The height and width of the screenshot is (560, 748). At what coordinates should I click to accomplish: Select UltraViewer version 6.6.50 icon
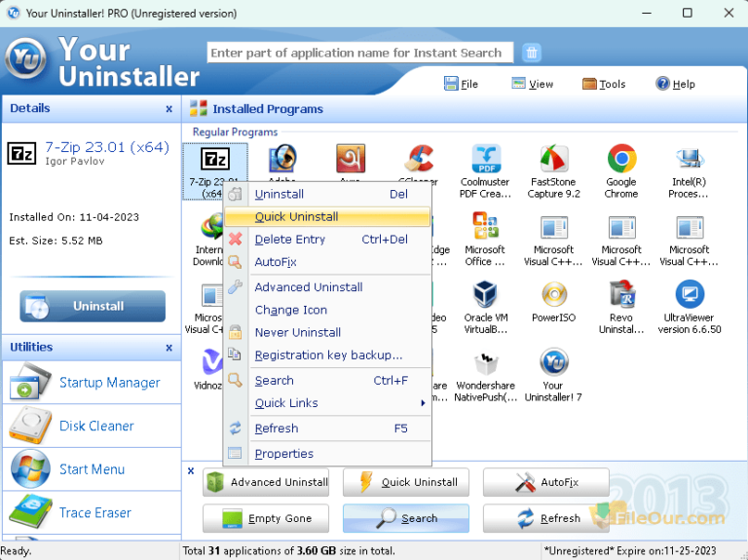coord(690,294)
